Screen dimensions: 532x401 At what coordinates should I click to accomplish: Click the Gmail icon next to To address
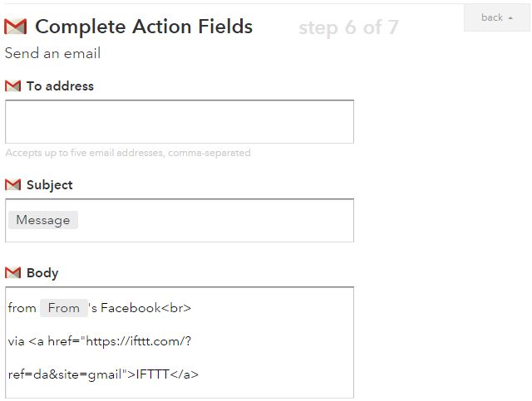[x=13, y=86]
